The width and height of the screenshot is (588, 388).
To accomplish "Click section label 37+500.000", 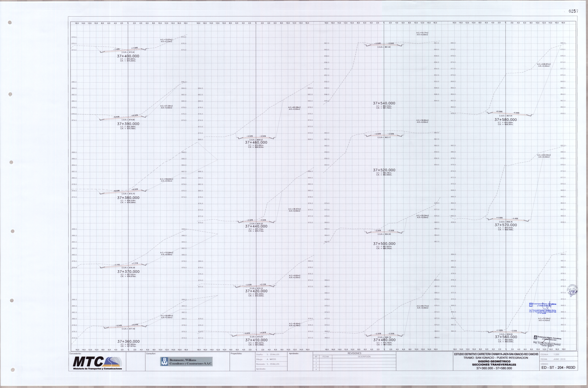I will (x=384, y=244).
